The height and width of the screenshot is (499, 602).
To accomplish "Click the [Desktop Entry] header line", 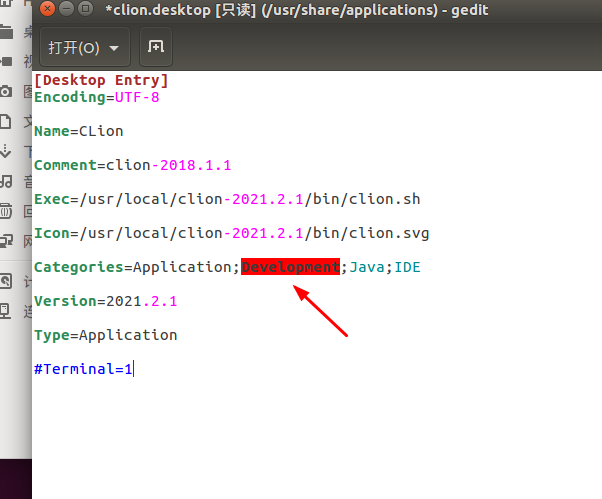I will click(x=101, y=80).
